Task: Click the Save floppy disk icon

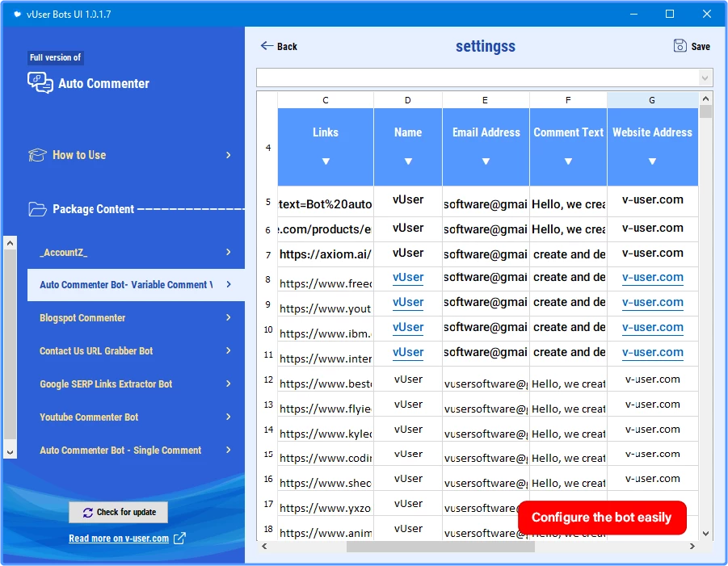Action: coord(680,45)
